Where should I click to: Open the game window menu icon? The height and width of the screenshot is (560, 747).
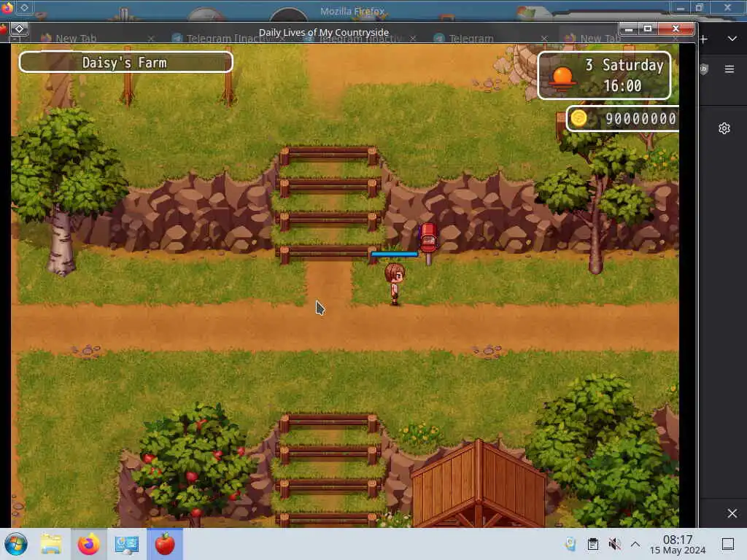19,28
